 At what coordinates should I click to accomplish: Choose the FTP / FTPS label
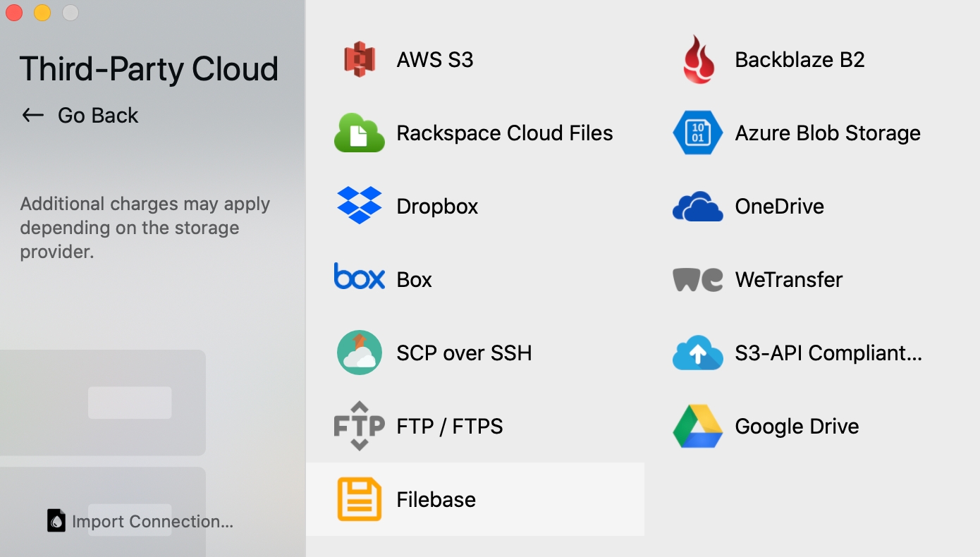pyautogui.click(x=449, y=426)
